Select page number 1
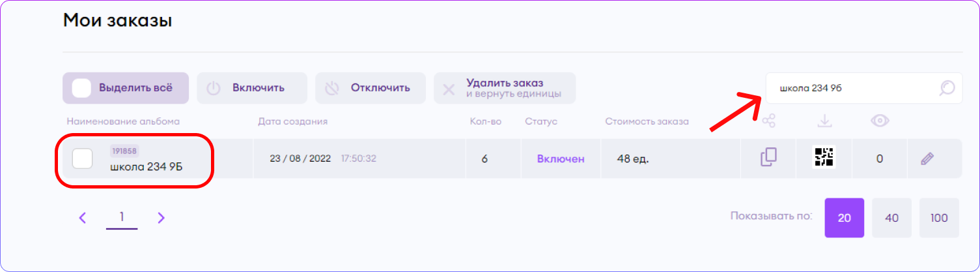This screenshot has width=980, height=272. (122, 217)
